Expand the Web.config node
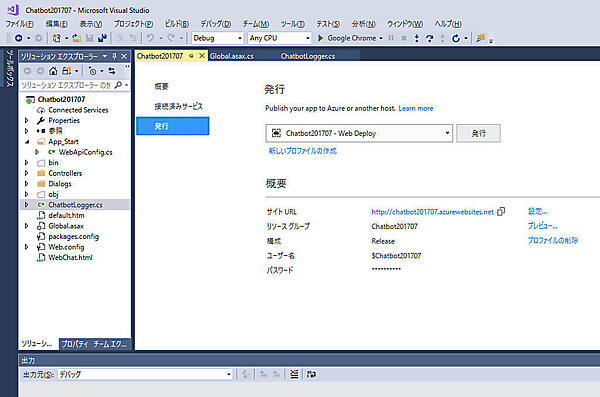The image size is (600, 397). click(26, 247)
